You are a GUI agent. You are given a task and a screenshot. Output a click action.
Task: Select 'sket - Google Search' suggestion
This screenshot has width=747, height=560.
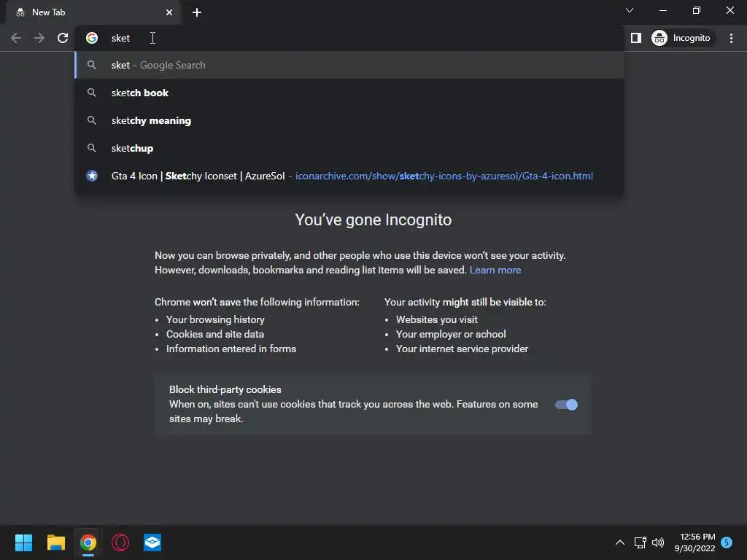[349, 65]
